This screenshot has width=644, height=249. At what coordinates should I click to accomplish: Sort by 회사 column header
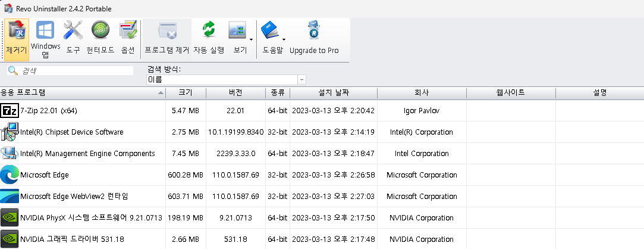pyautogui.click(x=422, y=93)
